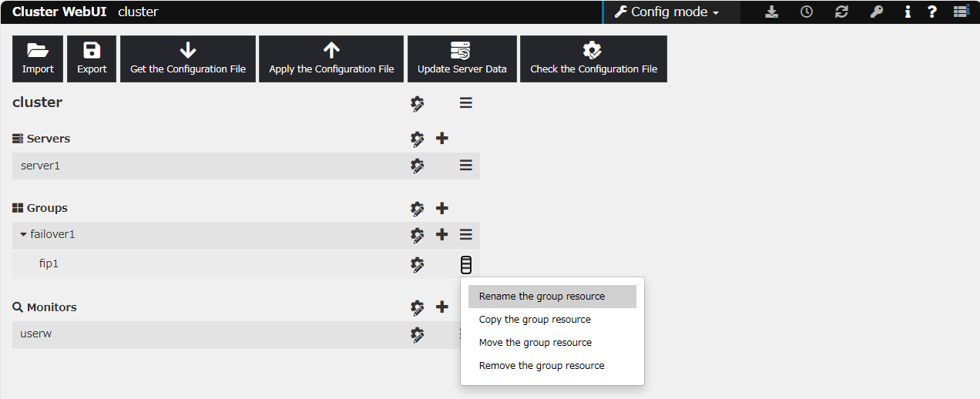The height and width of the screenshot is (399, 980).
Task: Add a resource to failover1 group
Action: (442, 235)
